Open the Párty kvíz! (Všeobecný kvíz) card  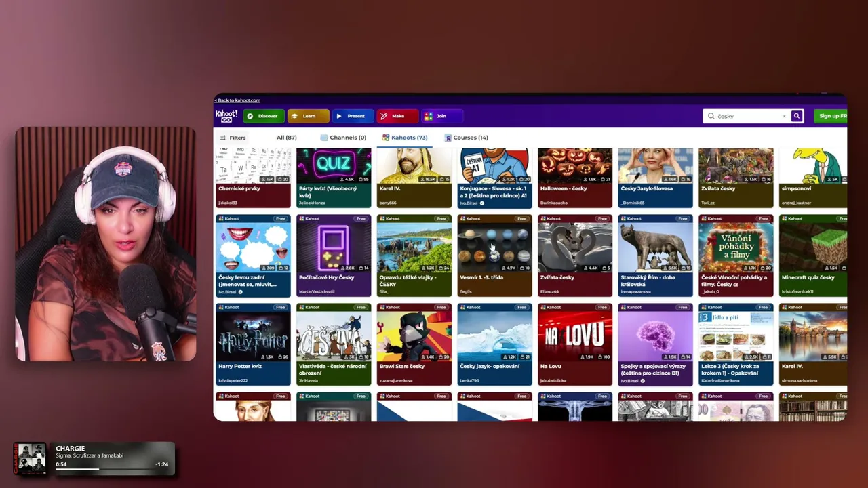click(x=334, y=178)
